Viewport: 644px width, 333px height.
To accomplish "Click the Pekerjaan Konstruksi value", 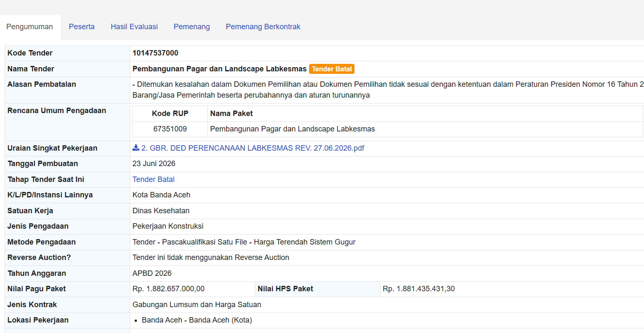I will (x=168, y=226).
